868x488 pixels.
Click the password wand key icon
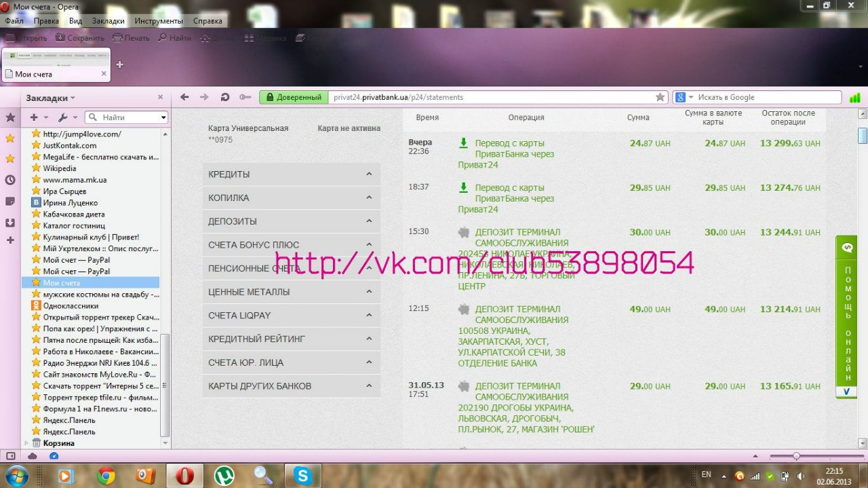click(x=245, y=97)
